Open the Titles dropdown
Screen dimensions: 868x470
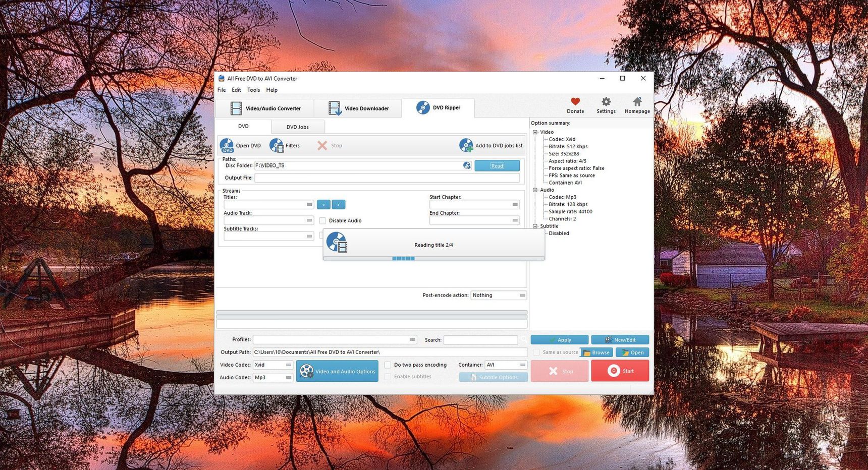tap(268, 205)
